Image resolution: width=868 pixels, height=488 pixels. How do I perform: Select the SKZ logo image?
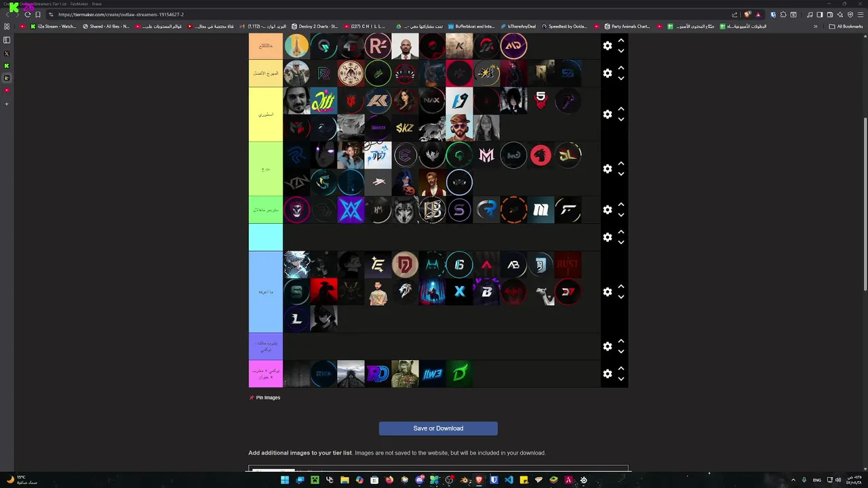point(405,127)
